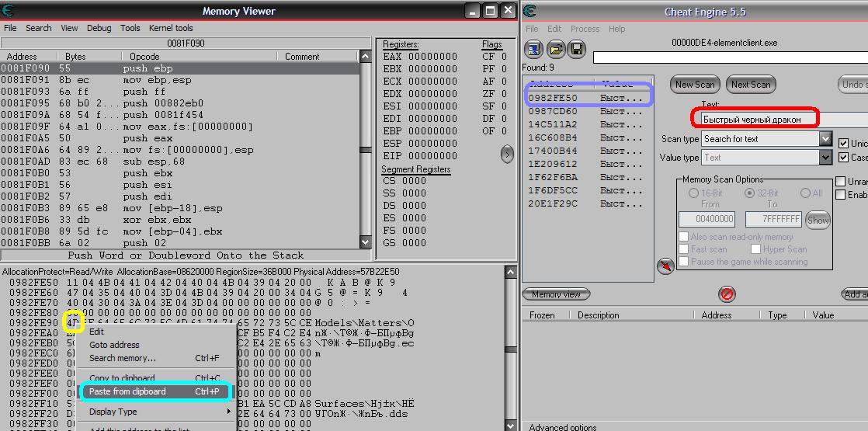The image size is (868, 431).
Task: Click the Show button next to range
Action: [818, 220]
